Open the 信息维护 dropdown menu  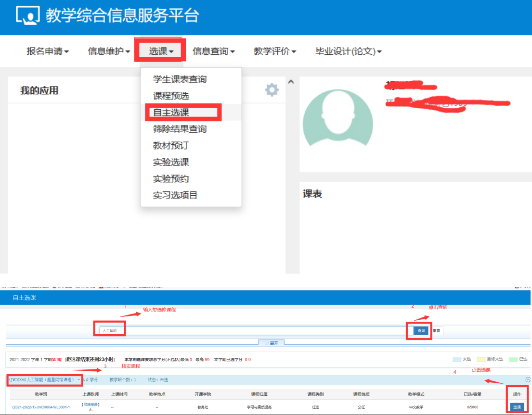pos(109,51)
